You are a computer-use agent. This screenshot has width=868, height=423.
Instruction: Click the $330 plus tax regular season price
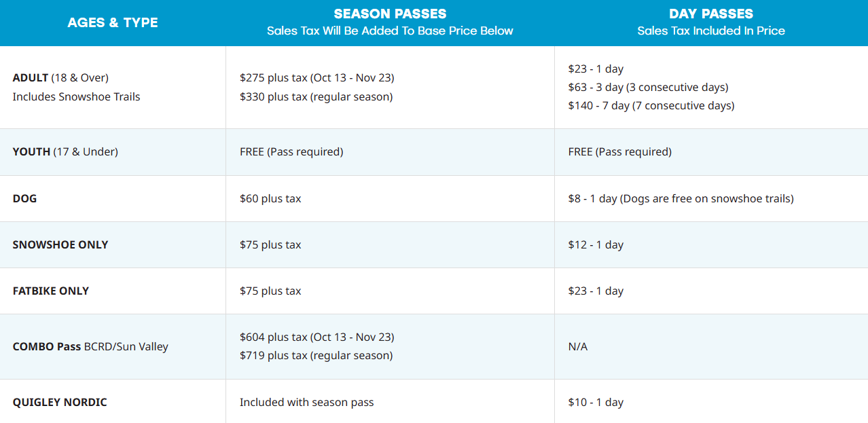pos(316,97)
